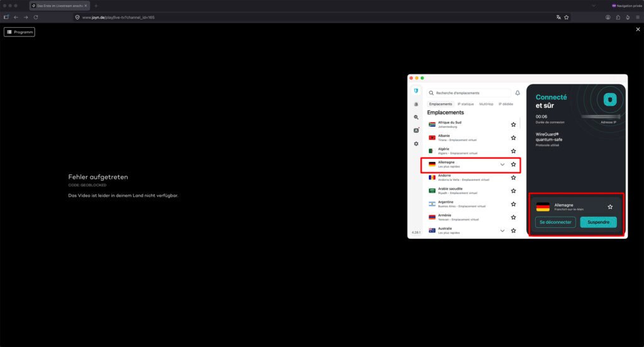Star the connected Allemagne Francfort location card
The width and height of the screenshot is (644, 347).
tap(610, 207)
